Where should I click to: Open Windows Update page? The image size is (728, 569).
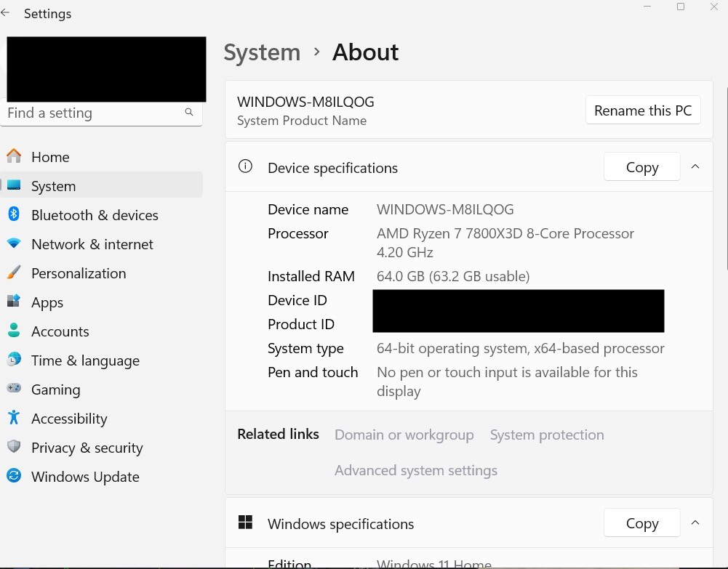(101, 476)
